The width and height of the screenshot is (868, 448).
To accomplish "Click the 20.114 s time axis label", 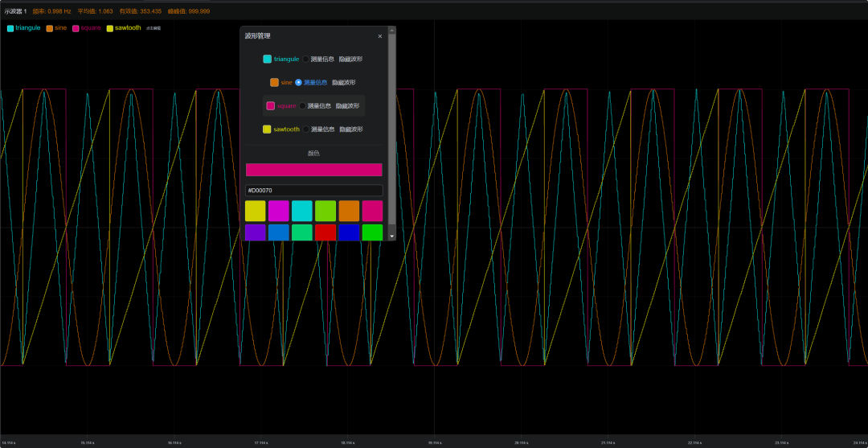I will click(x=521, y=443).
